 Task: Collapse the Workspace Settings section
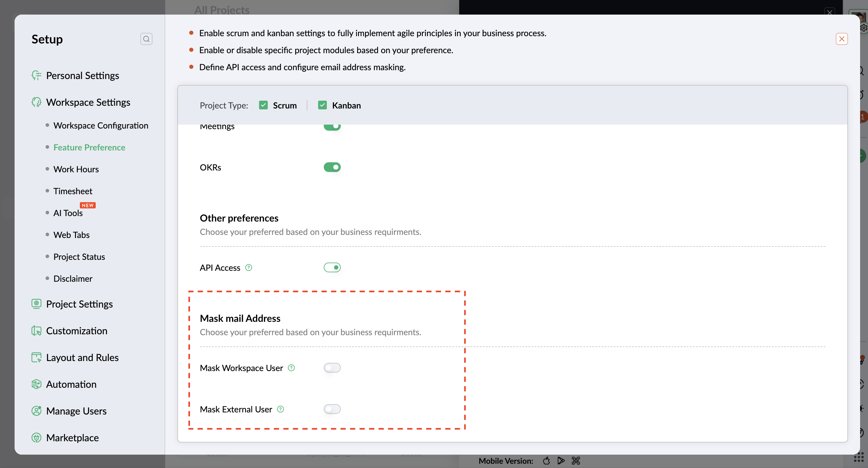88,102
